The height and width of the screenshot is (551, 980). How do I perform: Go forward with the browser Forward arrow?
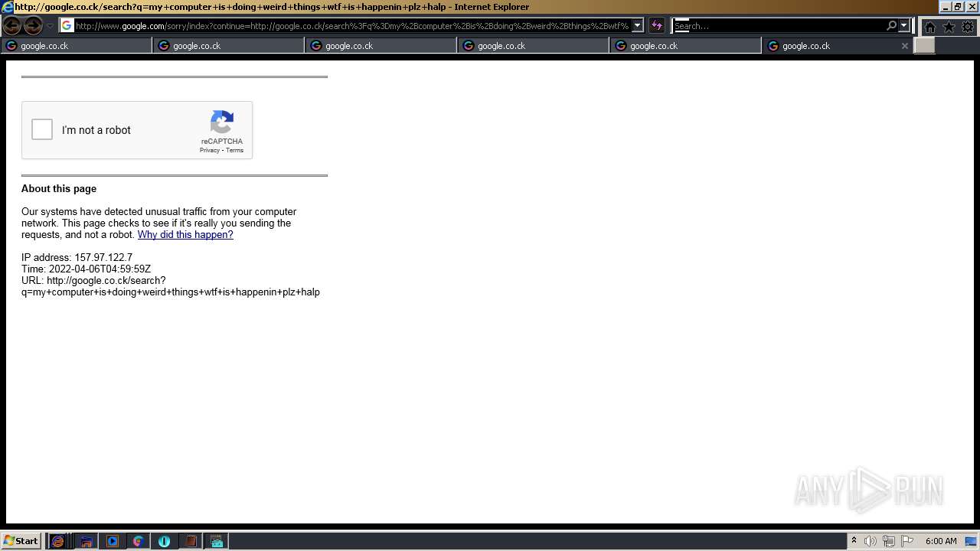pyautogui.click(x=33, y=26)
